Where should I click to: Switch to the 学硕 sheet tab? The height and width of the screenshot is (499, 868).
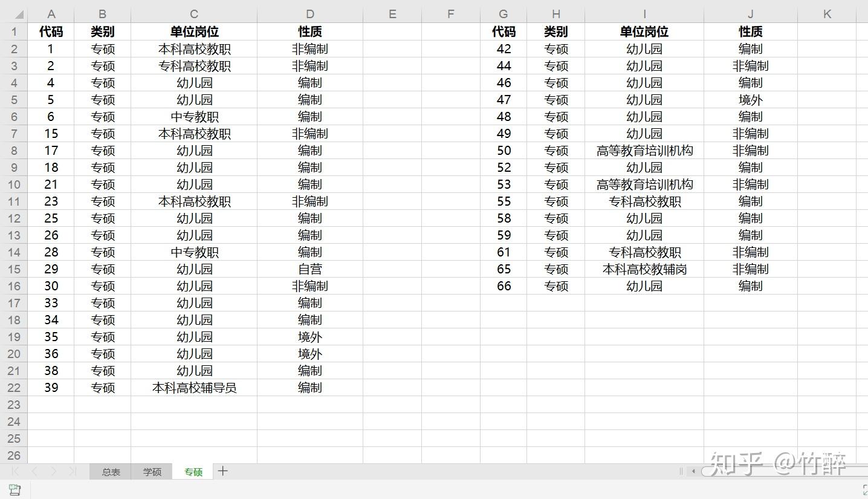coord(152,472)
